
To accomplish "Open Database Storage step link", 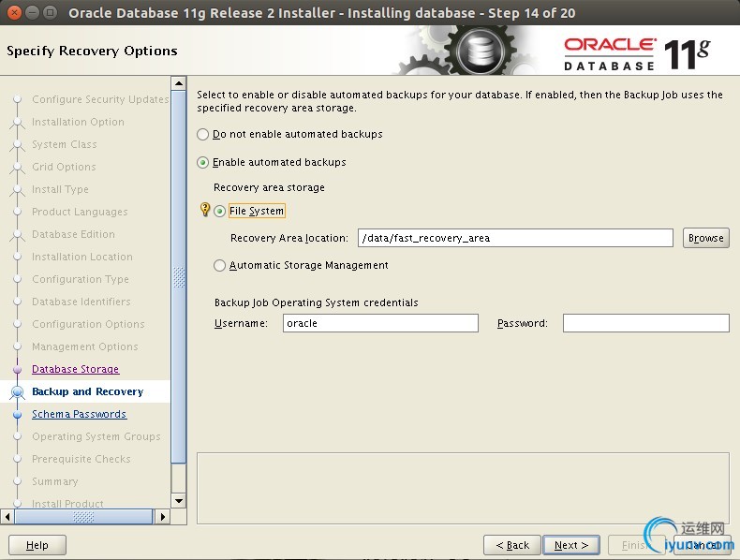I will [x=76, y=369].
